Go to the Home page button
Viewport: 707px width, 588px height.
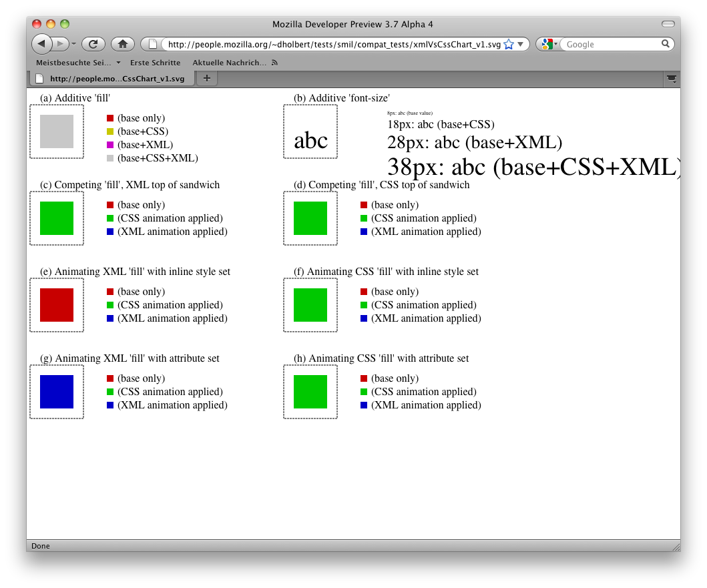(123, 44)
